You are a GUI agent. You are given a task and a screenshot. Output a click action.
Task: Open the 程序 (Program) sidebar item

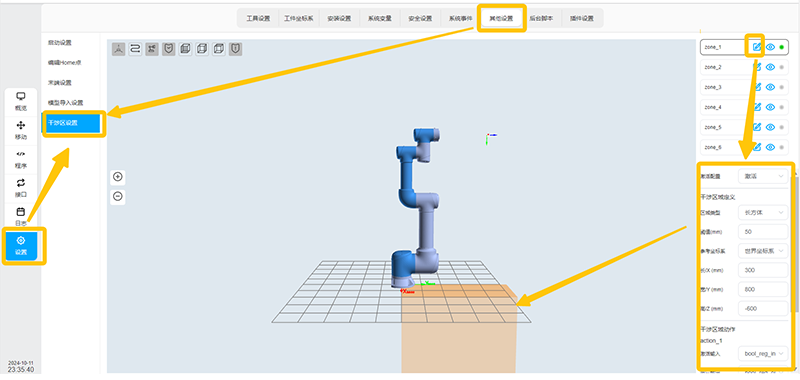[21, 159]
